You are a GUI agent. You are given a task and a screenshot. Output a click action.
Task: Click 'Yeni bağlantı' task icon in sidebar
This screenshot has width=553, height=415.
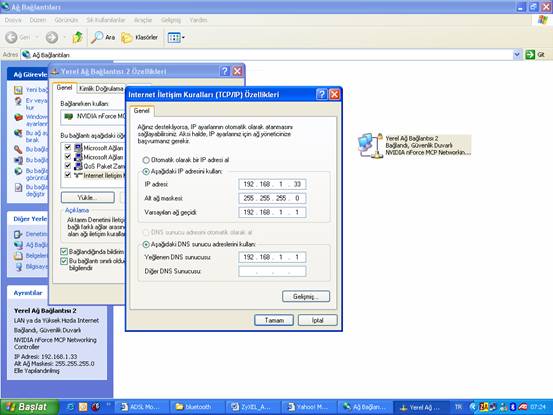pyautogui.click(x=18, y=90)
